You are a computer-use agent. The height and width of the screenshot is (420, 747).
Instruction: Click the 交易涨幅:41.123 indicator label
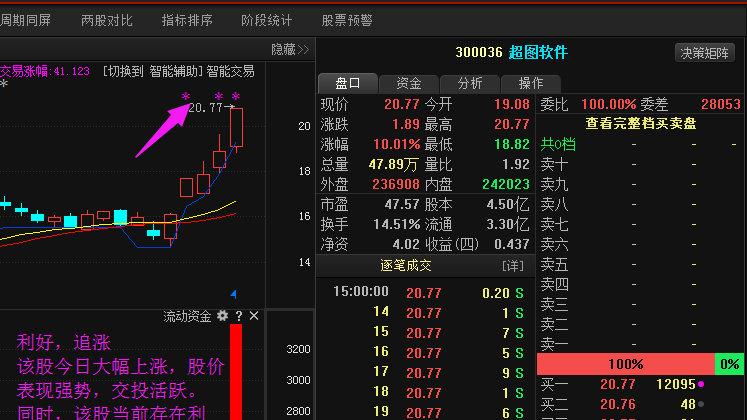pyautogui.click(x=45, y=71)
